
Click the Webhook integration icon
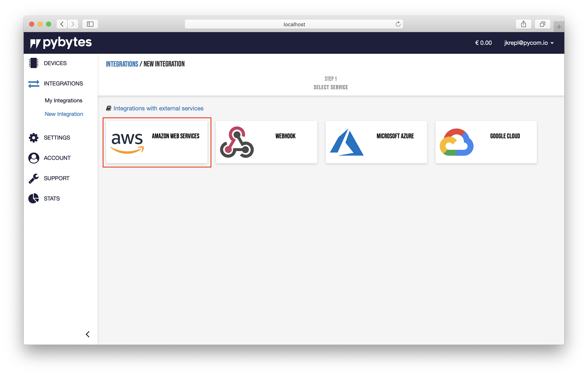(237, 142)
